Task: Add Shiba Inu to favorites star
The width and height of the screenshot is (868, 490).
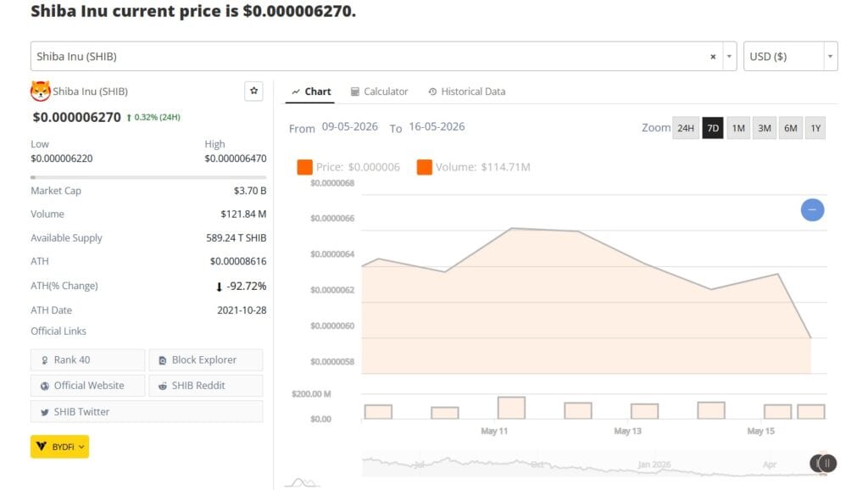Action: 253,91
